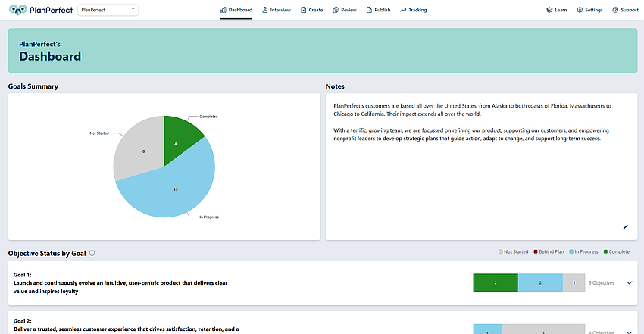The width and height of the screenshot is (644, 334).
Task: Click the Learn graduation cap icon
Action: click(549, 10)
